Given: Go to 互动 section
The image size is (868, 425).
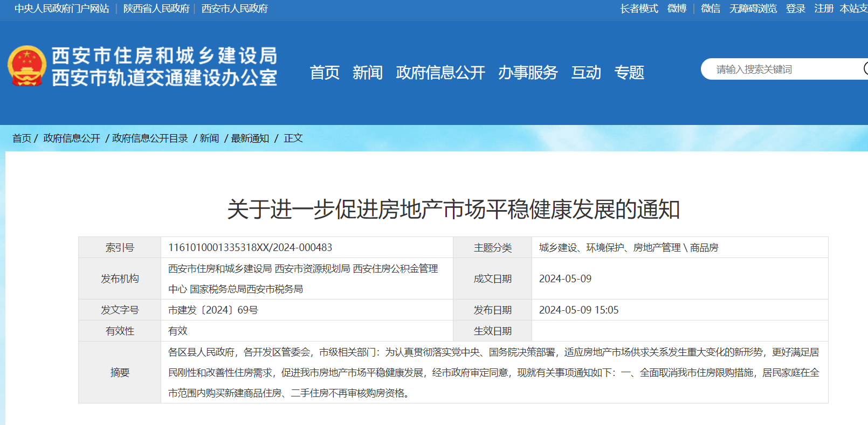Looking at the screenshot, I should pyautogui.click(x=586, y=72).
